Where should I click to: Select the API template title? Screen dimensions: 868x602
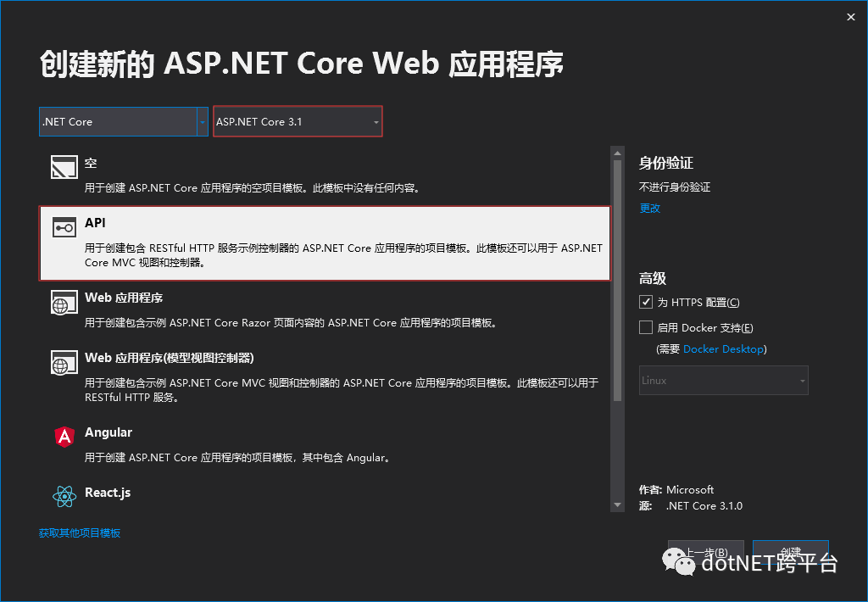point(95,223)
